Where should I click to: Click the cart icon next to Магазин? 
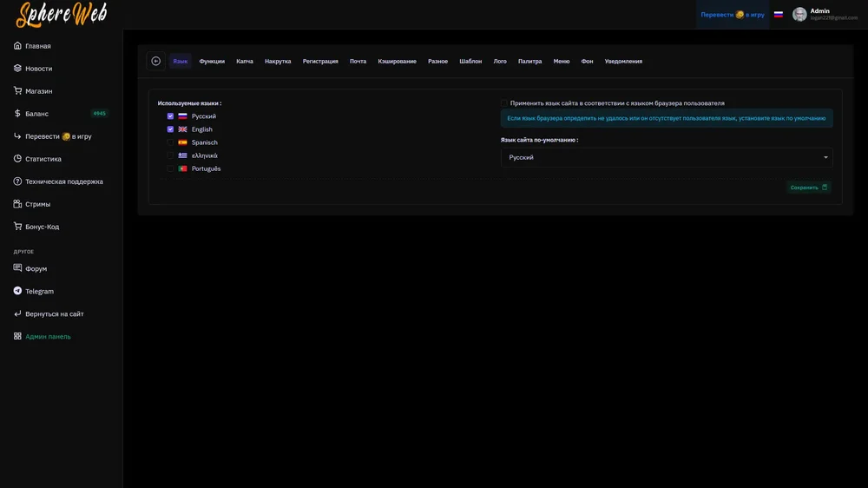[x=17, y=91]
